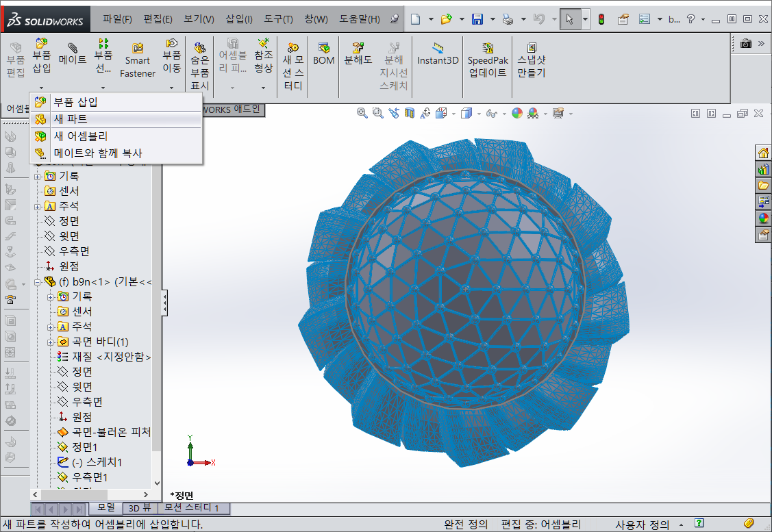Open Smart Fastener tool
Viewport: 772px width, 532px height.
coord(138,60)
